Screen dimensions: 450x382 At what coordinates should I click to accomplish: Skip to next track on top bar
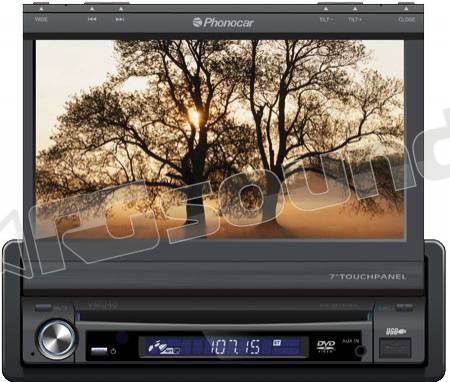(x=120, y=19)
